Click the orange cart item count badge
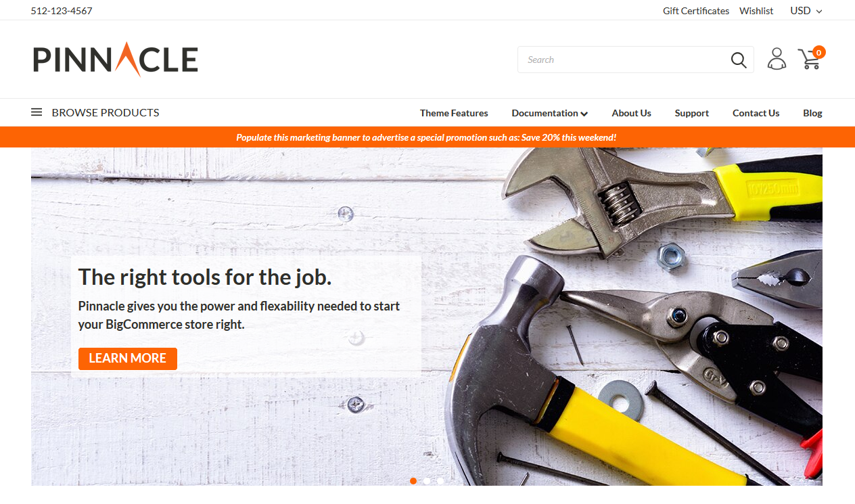855x504 pixels. click(818, 51)
